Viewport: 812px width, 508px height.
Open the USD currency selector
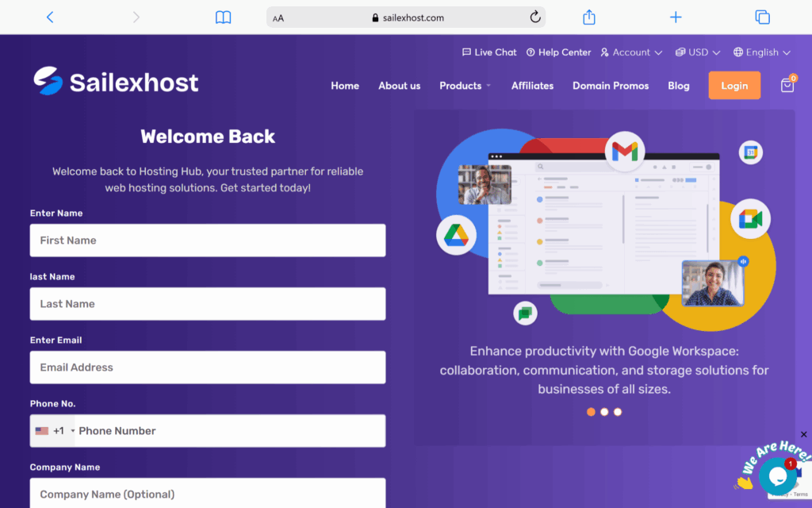[x=698, y=52]
